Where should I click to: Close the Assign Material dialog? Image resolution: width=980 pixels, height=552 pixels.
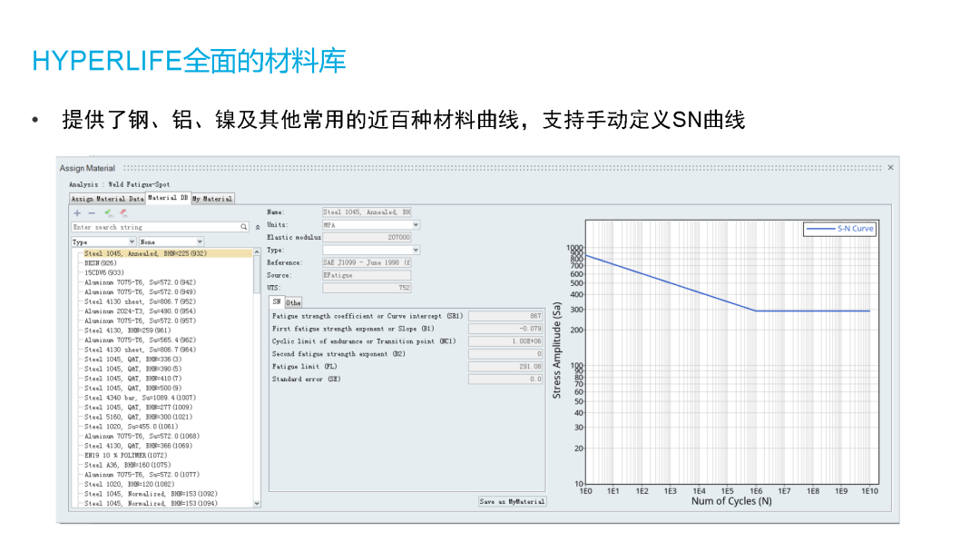891,168
